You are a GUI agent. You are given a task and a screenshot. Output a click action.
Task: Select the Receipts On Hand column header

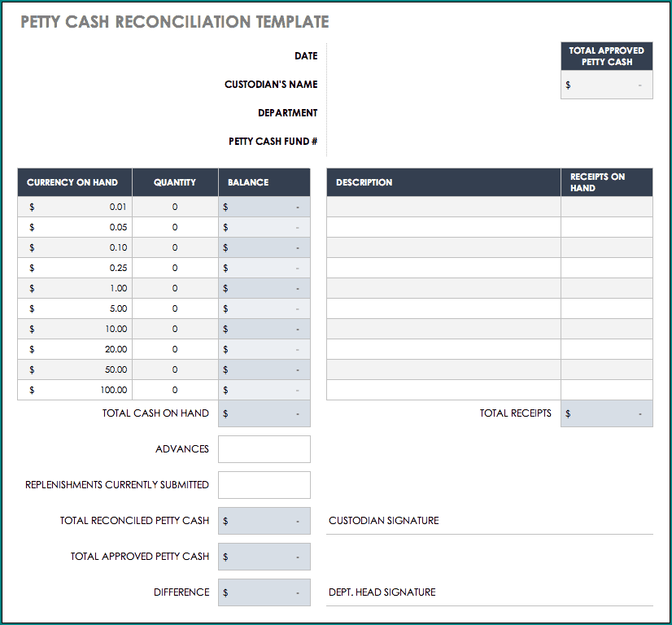coord(606,182)
